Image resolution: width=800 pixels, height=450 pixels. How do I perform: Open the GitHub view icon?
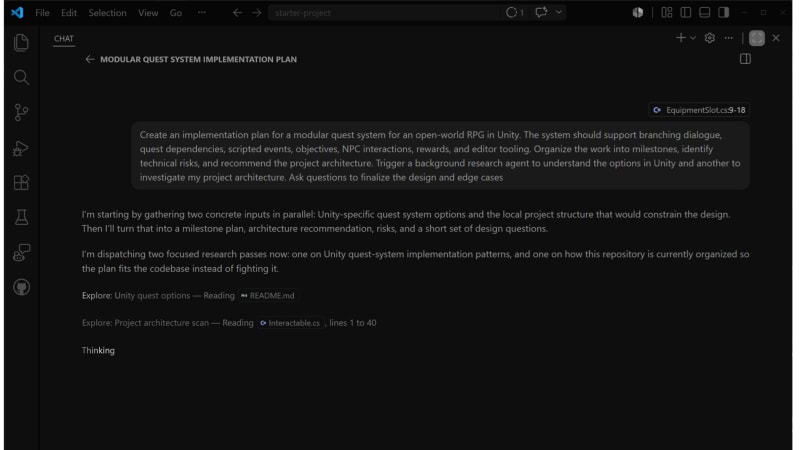(21, 287)
